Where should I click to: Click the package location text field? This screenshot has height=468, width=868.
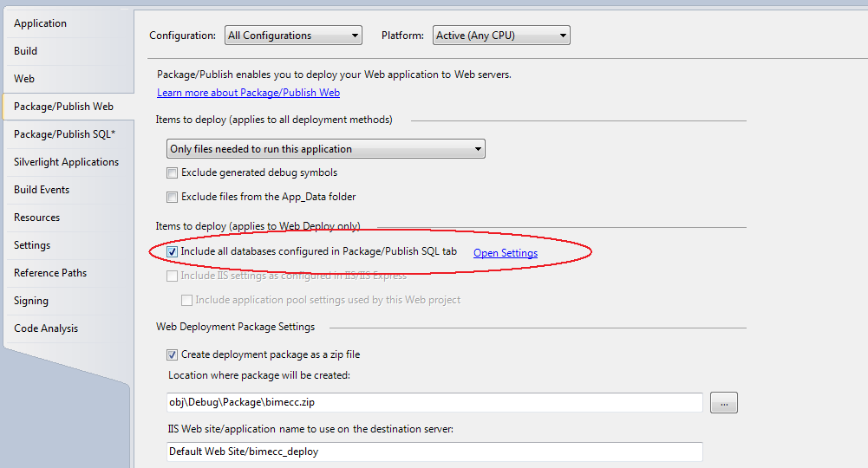click(434, 402)
